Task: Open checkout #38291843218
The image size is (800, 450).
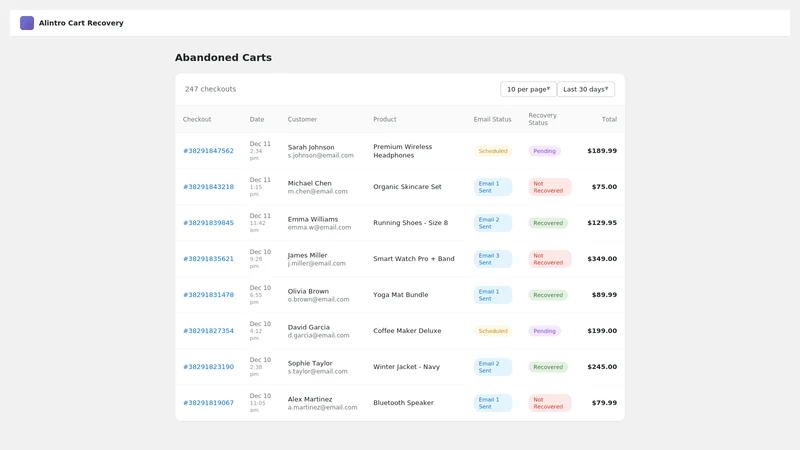Action: point(208,187)
